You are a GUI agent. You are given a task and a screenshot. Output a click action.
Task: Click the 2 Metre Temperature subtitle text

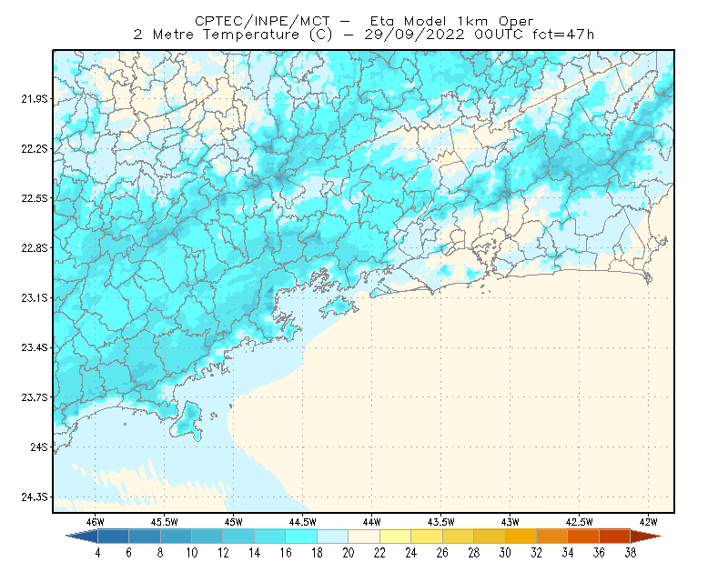point(217,35)
